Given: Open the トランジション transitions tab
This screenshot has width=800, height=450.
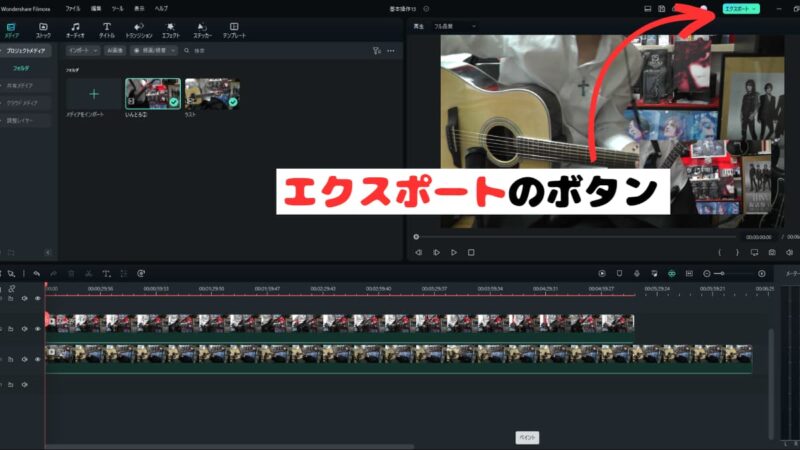Looking at the screenshot, I should [139, 30].
